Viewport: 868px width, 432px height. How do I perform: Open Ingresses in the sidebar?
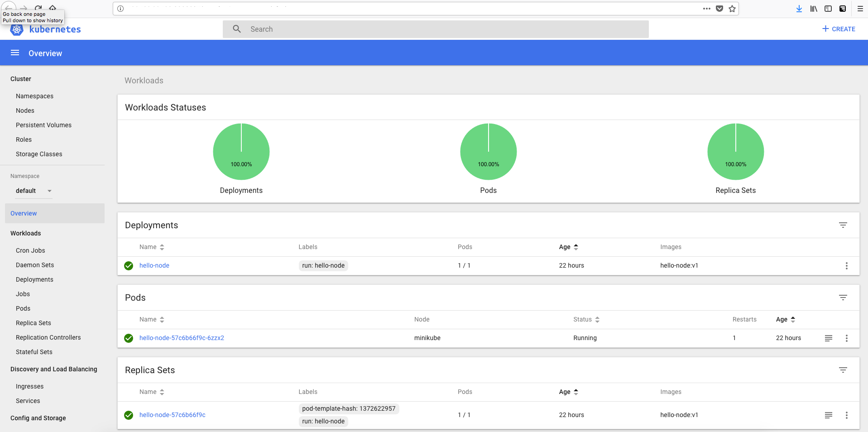point(29,386)
